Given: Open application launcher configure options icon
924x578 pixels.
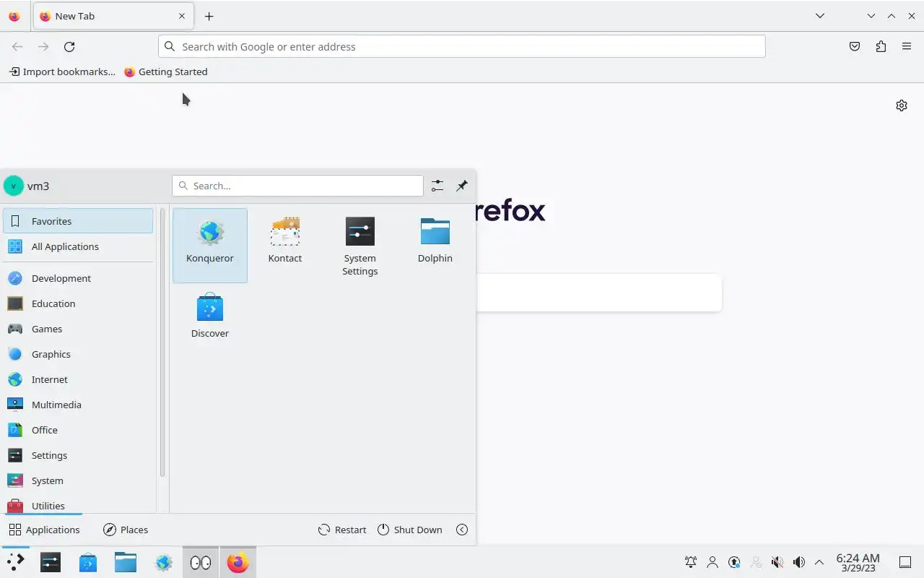Looking at the screenshot, I should click(437, 186).
